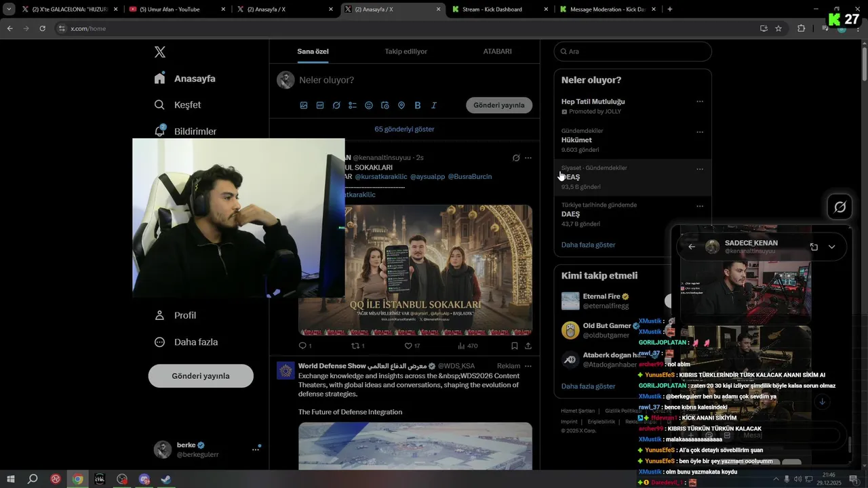
Task: Open the floating Grok button
Action: tap(840, 207)
